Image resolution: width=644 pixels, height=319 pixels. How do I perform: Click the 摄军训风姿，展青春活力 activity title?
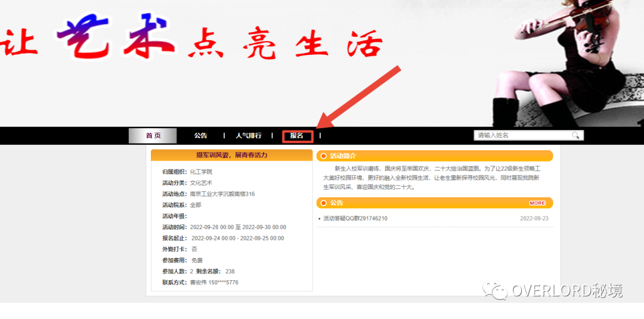click(x=231, y=155)
